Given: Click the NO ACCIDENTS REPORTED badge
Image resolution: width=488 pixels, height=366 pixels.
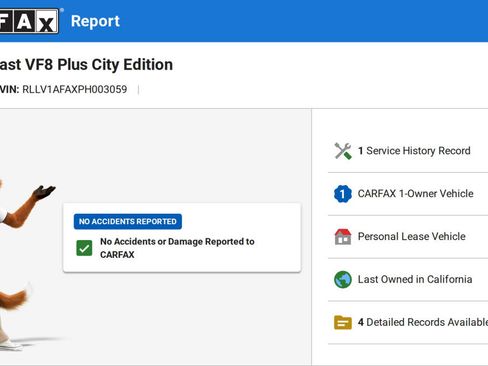Looking at the screenshot, I should [128, 221].
